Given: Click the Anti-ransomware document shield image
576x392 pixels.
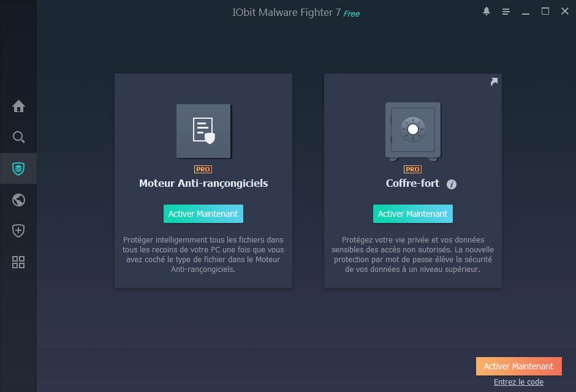Looking at the screenshot, I should pos(203,131).
